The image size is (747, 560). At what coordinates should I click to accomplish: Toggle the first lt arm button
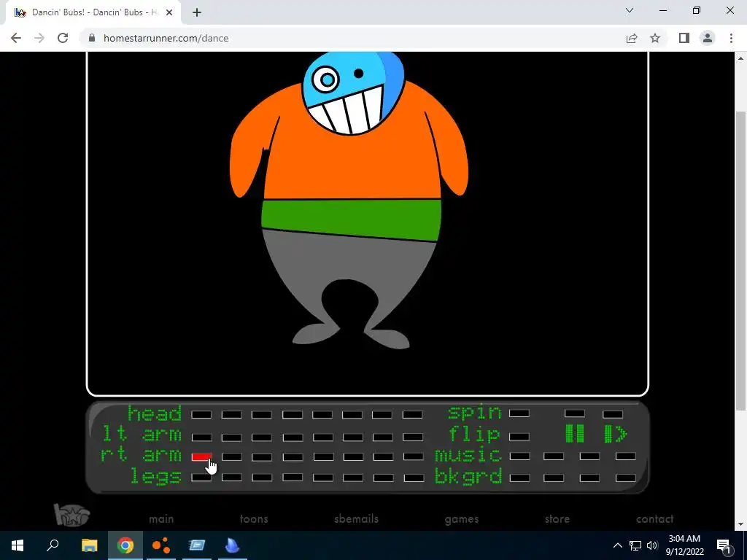(x=201, y=437)
